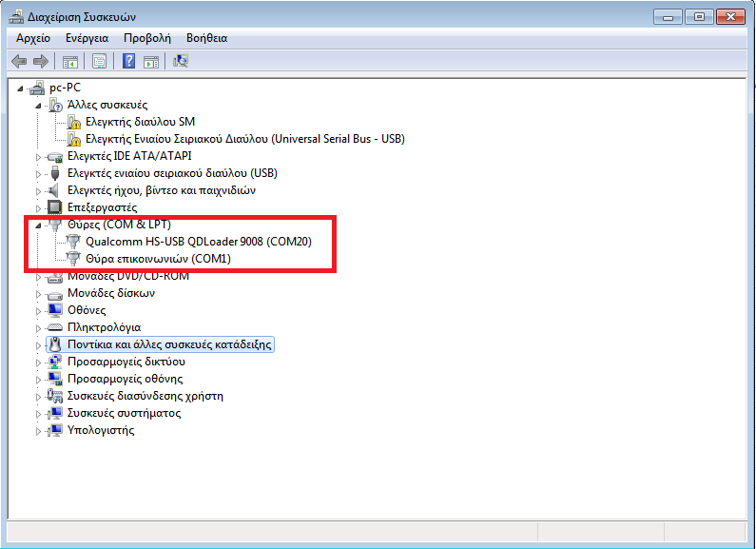Screen dimensions: 756x549
Task: Click the blue question mark Help icon
Action: (128, 62)
